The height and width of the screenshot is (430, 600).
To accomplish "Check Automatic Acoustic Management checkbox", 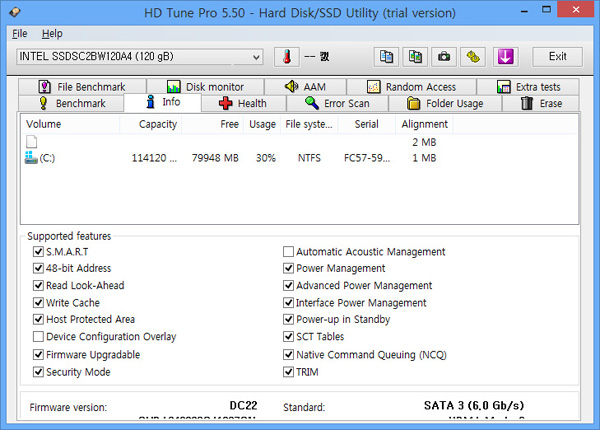I will [x=288, y=252].
